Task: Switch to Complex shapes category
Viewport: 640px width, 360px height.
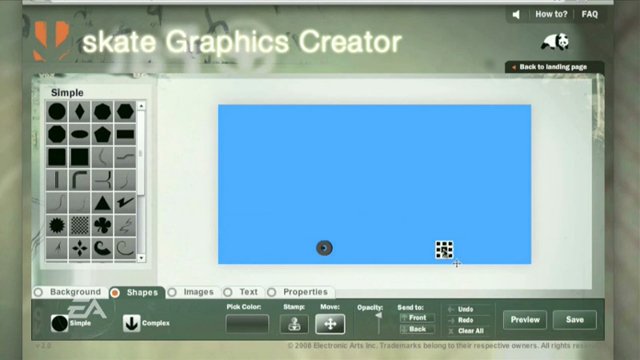Action: (146, 323)
